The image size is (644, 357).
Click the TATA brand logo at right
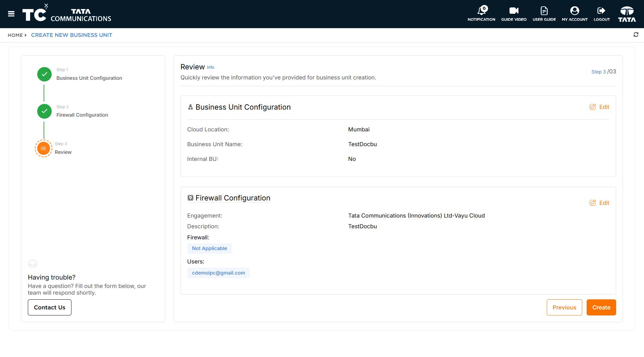627,14
